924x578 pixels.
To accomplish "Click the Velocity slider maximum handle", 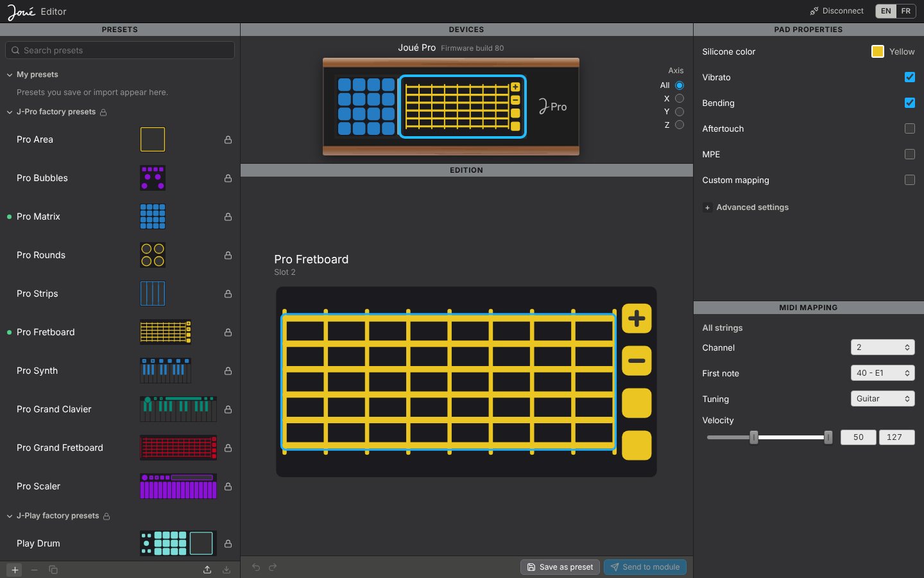I will pos(828,437).
